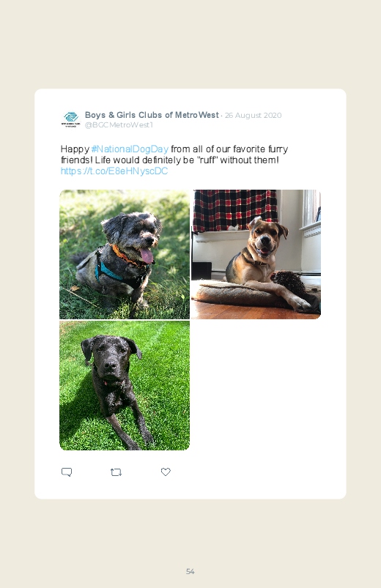
Task: Open the Boys & Girls Clubs avatar logo
Action: tap(70, 119)
